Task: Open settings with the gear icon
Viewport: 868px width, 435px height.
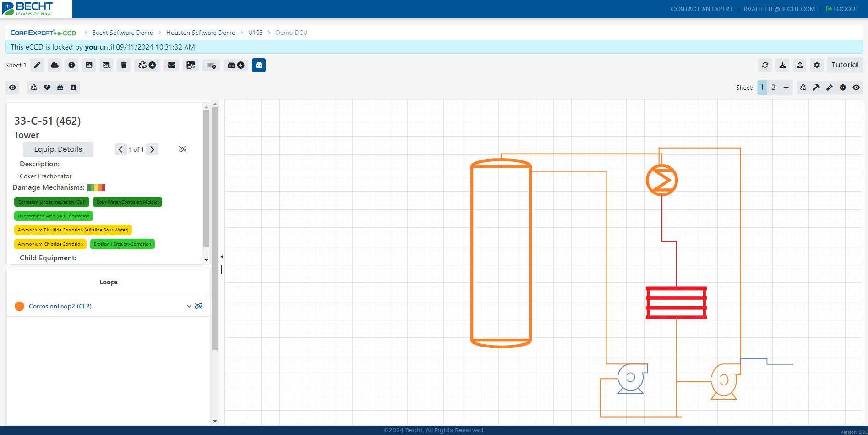Action: click(x=817, y=65)
